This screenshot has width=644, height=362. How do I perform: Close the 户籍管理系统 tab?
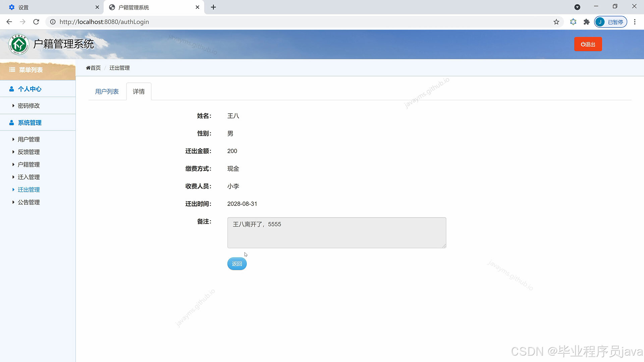(x=198, y=7)
